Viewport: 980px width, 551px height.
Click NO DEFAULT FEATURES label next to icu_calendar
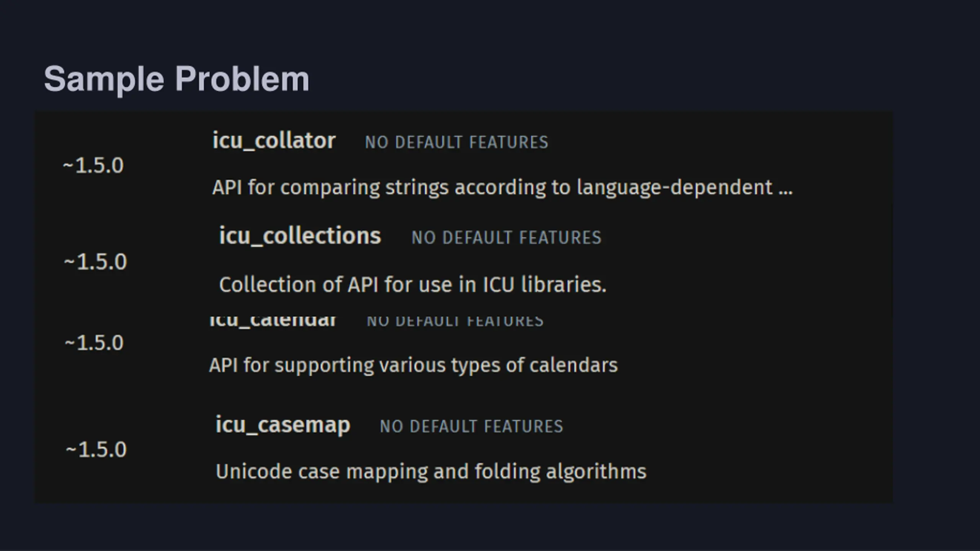[x=455, y=321]
